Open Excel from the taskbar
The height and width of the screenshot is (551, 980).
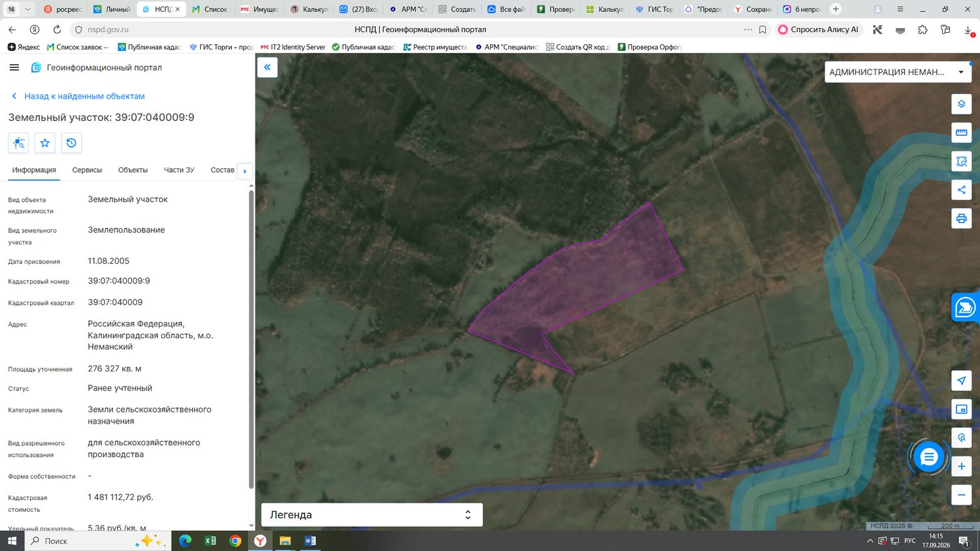[210, 541]
